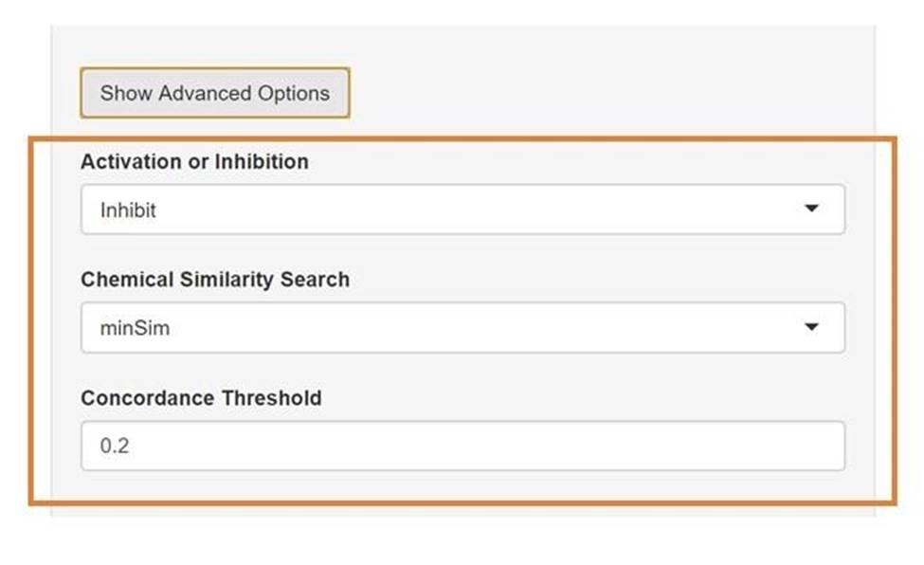Expand the Inhibit combo box's option list
Viewport: 924px width, 565px height.
462,209
